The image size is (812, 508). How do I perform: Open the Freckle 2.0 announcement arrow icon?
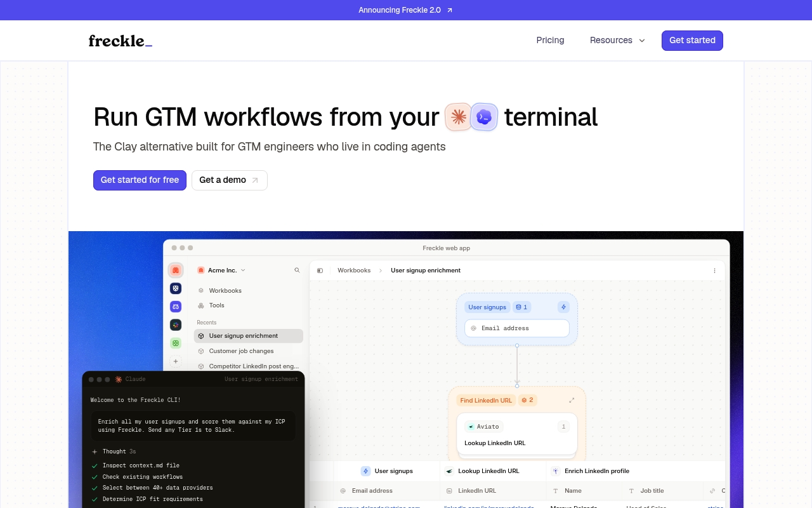point(450,10)
